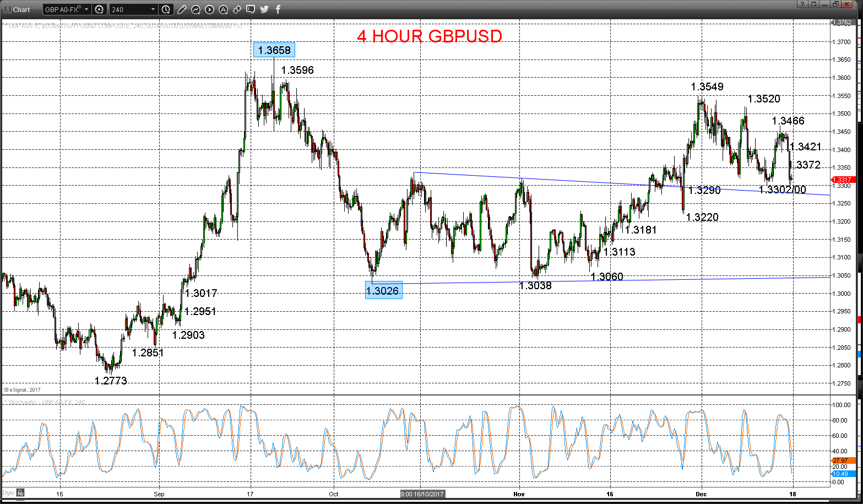The height and width of the screenshot is (504, 863).
Task: Click the 1.3466 price annotation
Action: 788,121
